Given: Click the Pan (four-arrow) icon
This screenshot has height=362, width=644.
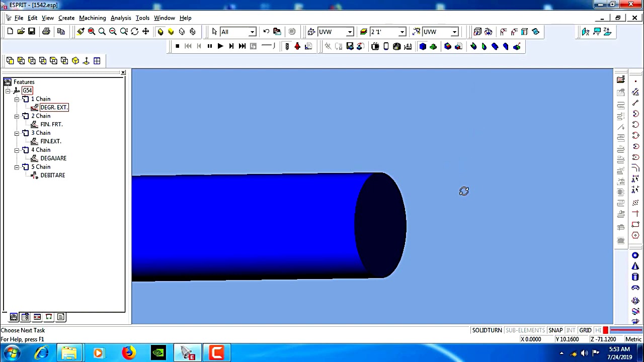Looking at the screenshot, I should [x=145, y=32].
